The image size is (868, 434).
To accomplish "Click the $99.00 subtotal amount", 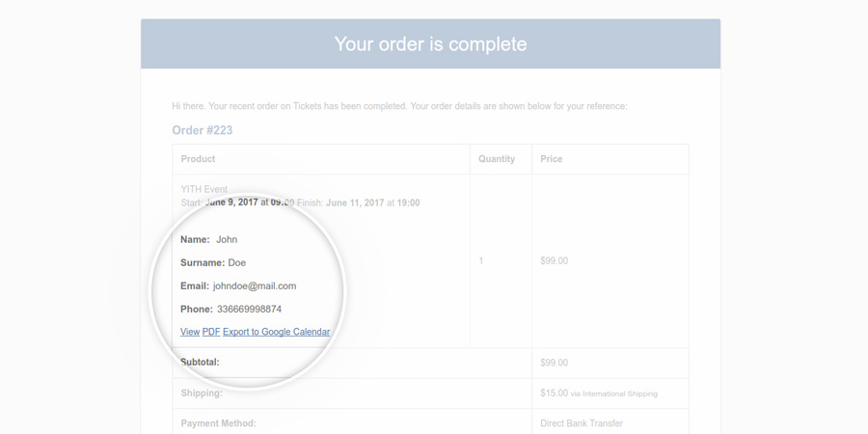I will [555, 363].
